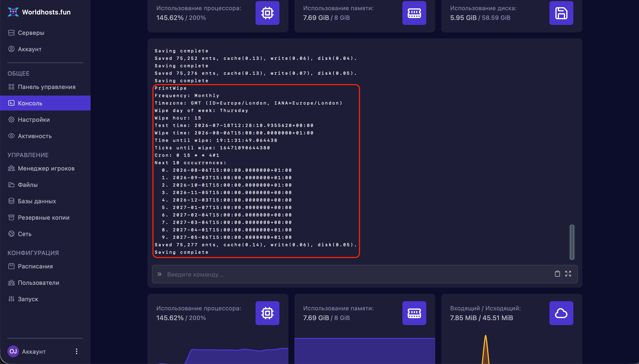639x364 pixels.
Task: Click the globe icon for Сеть
Action: pyautogui.click(x=11, y=234)
